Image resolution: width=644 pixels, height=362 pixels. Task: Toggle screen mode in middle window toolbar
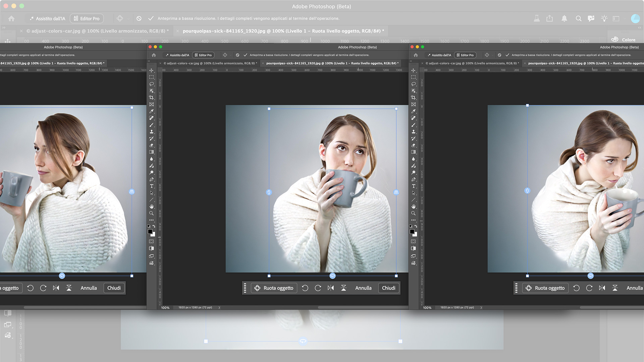151,256
